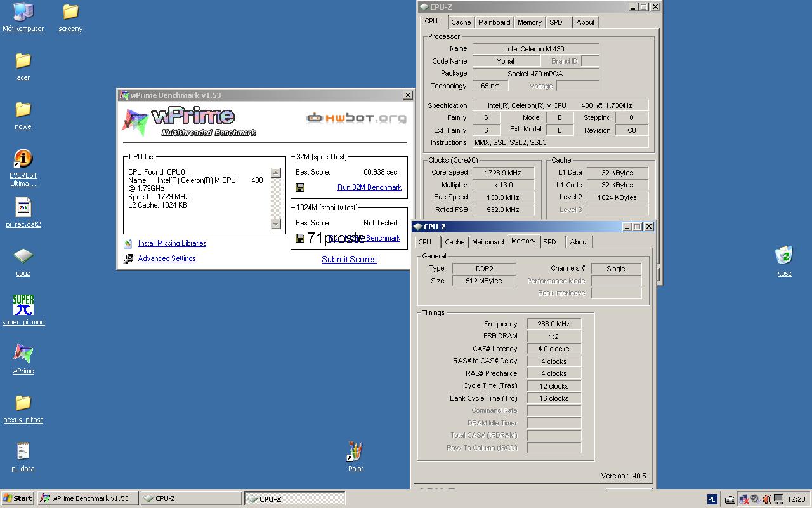Run the 32M Benchmark link
This screenshot has height=508, width=812.
pyautogui.click(x=369, y=187)
